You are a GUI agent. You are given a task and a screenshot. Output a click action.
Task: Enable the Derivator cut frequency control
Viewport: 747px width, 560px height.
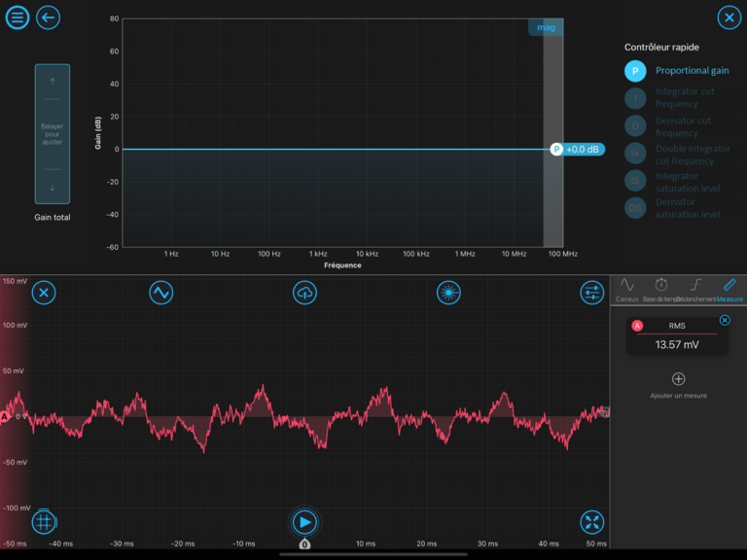tap(635, 126)
